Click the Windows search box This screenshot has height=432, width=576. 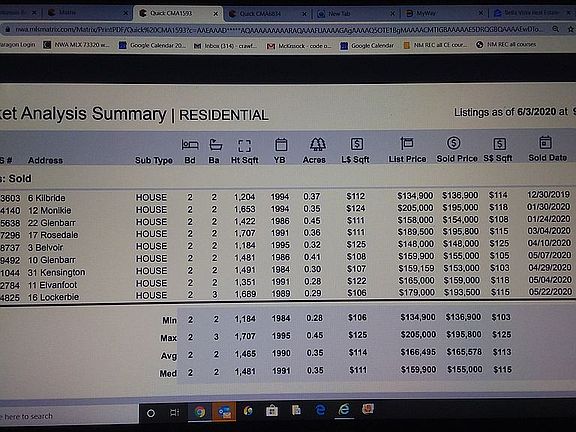(69, 416)
